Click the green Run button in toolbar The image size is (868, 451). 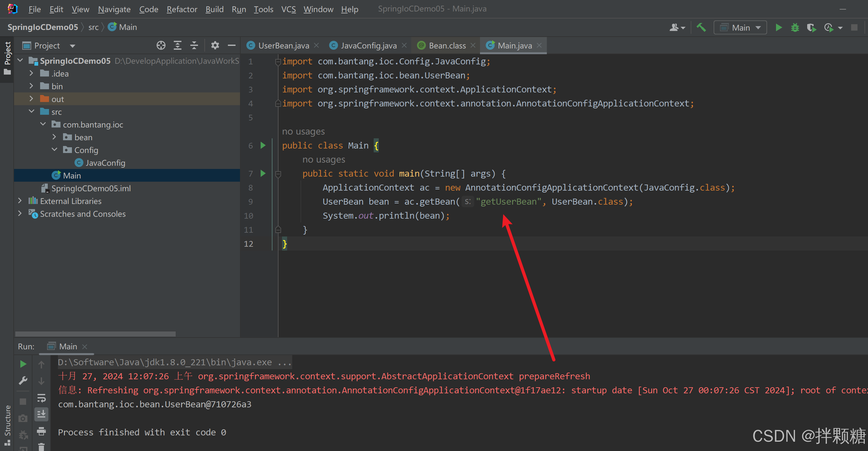coord(778,27)
